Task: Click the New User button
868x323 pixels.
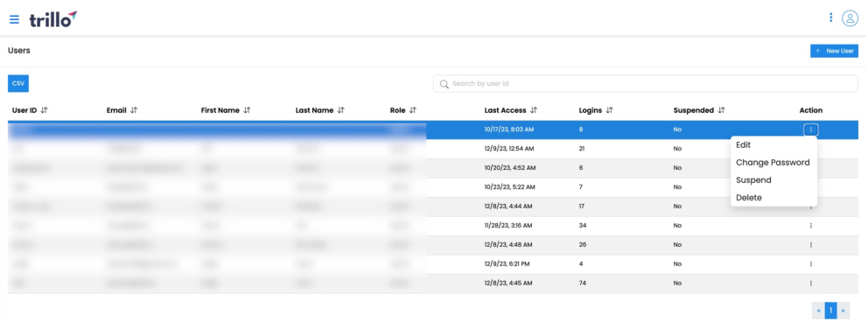Action: point(834,51)
